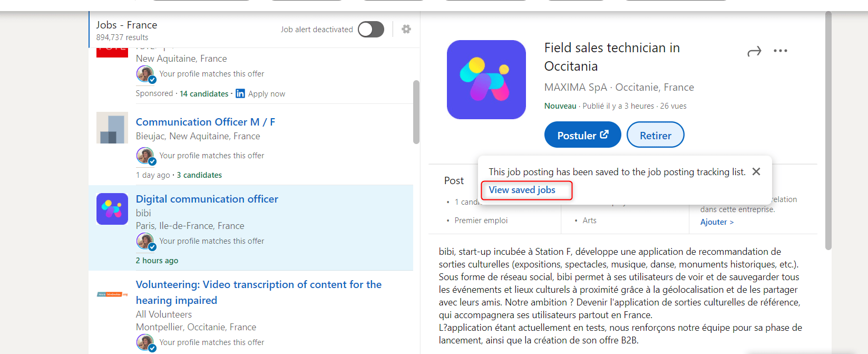Click View saved jobs link
This screenshot has width=868, height=354.
tap(522, 190)
